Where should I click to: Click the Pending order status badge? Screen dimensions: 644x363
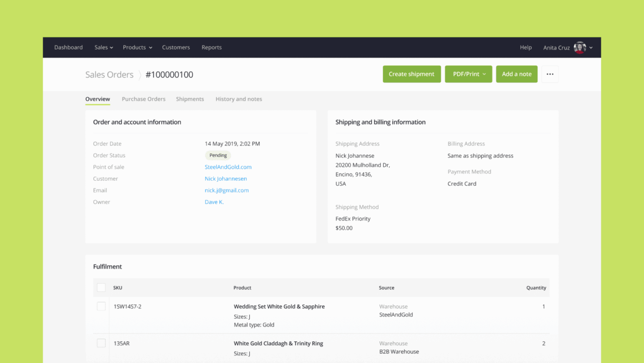(x=218, y=156)
